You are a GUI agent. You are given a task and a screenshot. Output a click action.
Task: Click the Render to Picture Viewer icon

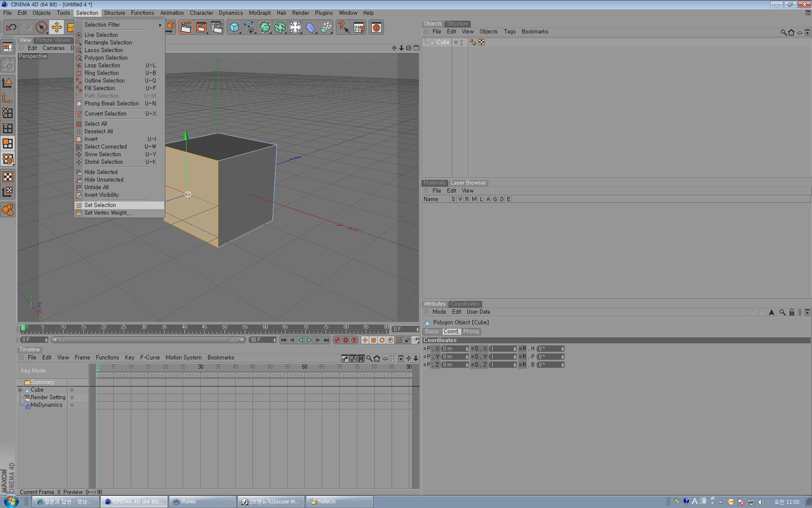click(x=201, y=28)
